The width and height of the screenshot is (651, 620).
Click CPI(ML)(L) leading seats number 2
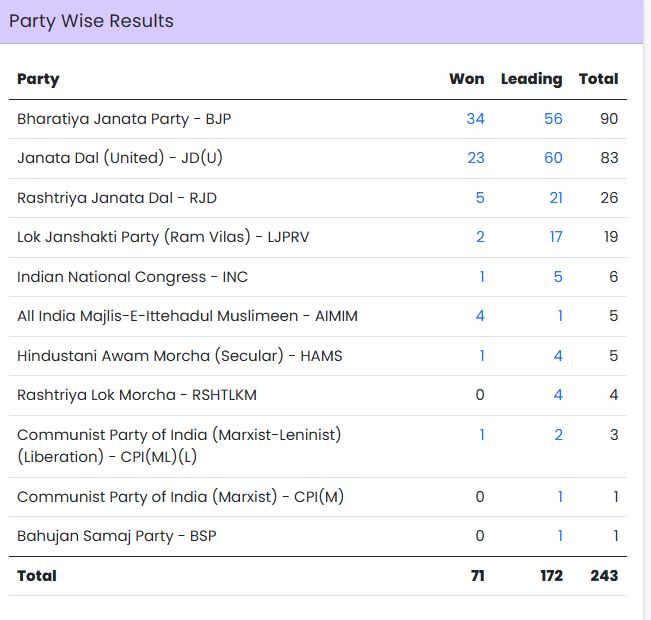[558, 435]
